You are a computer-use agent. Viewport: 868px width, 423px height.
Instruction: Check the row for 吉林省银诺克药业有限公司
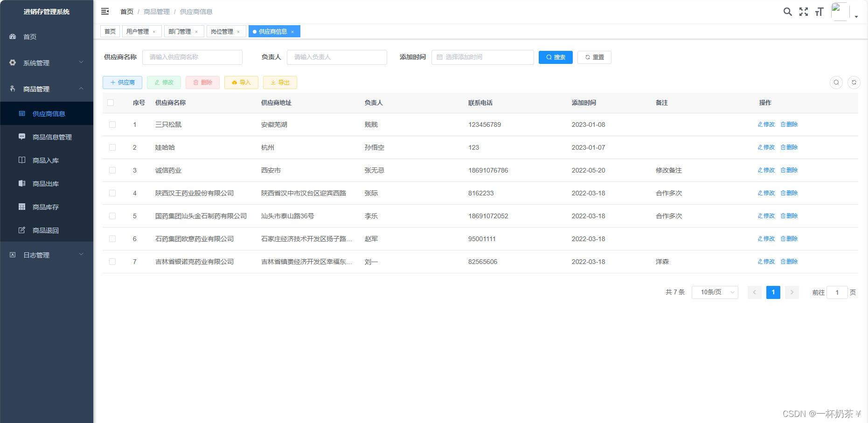(112, 262)
